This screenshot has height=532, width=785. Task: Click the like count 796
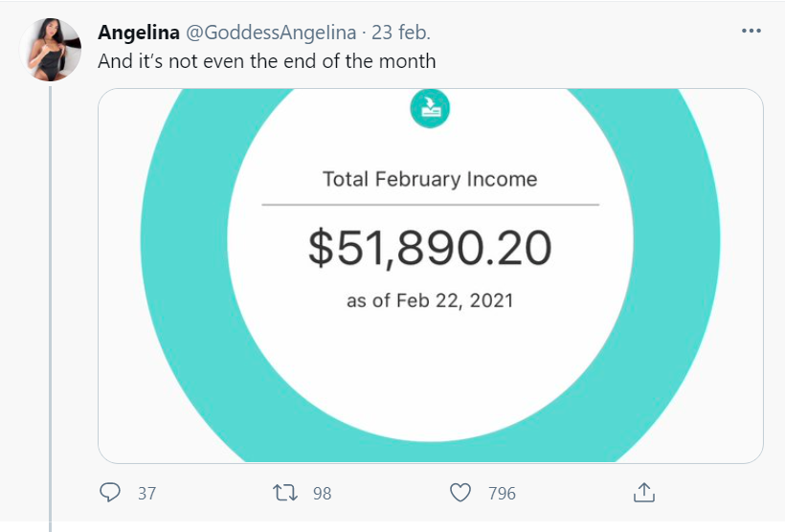tap(502, 494)
